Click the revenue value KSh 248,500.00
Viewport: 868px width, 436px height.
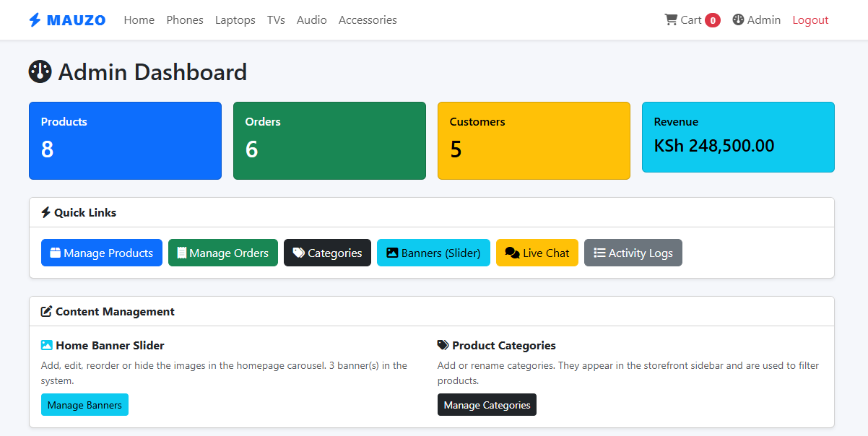[714, 146]
